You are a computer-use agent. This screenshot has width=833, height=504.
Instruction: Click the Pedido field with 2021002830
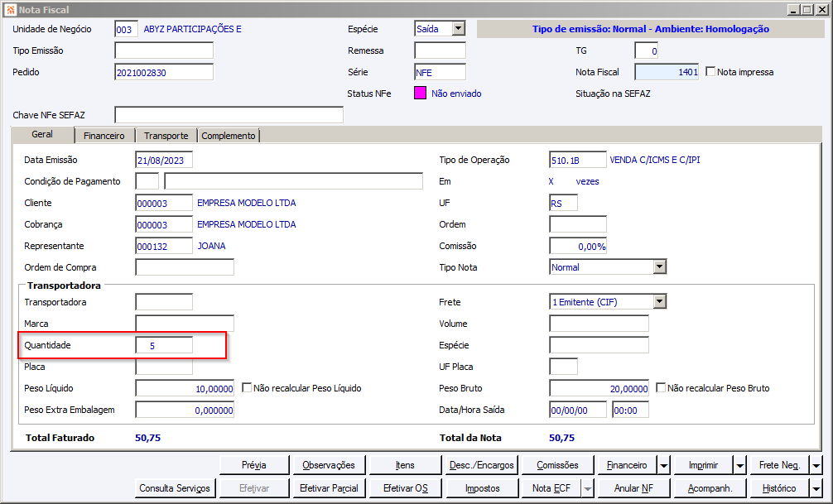(x=164, y=72)
